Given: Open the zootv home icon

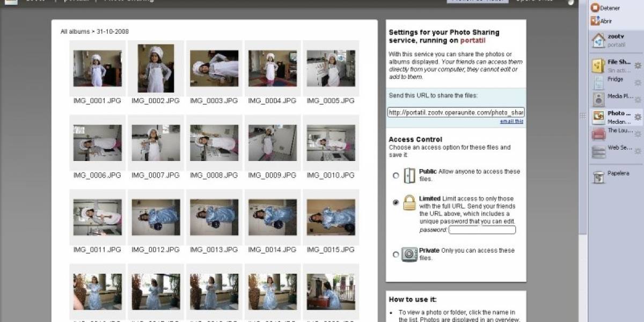Looking at the screenshot, I should coord(598,40).
